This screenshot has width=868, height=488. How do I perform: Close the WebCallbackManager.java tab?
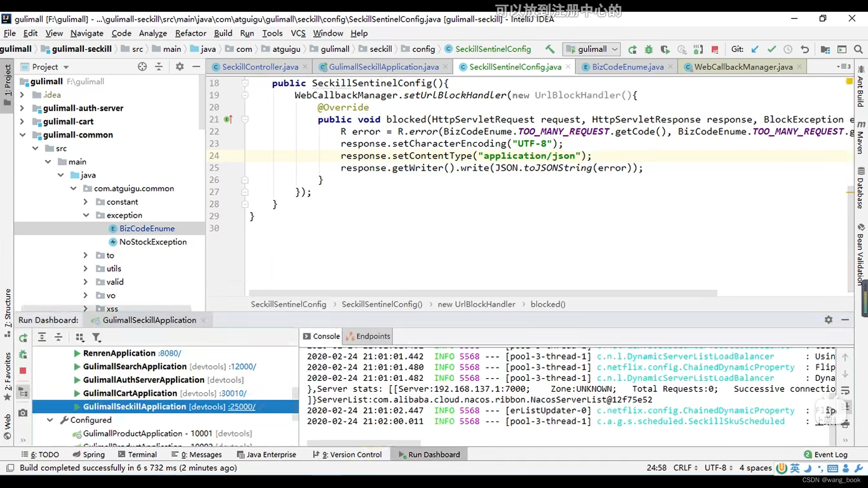[799, 66]
